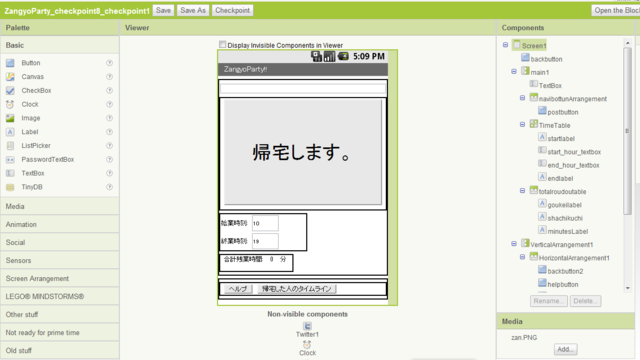Select the TinyDB palette icon
Screen dimensions: 640x360
coord(10,187)
